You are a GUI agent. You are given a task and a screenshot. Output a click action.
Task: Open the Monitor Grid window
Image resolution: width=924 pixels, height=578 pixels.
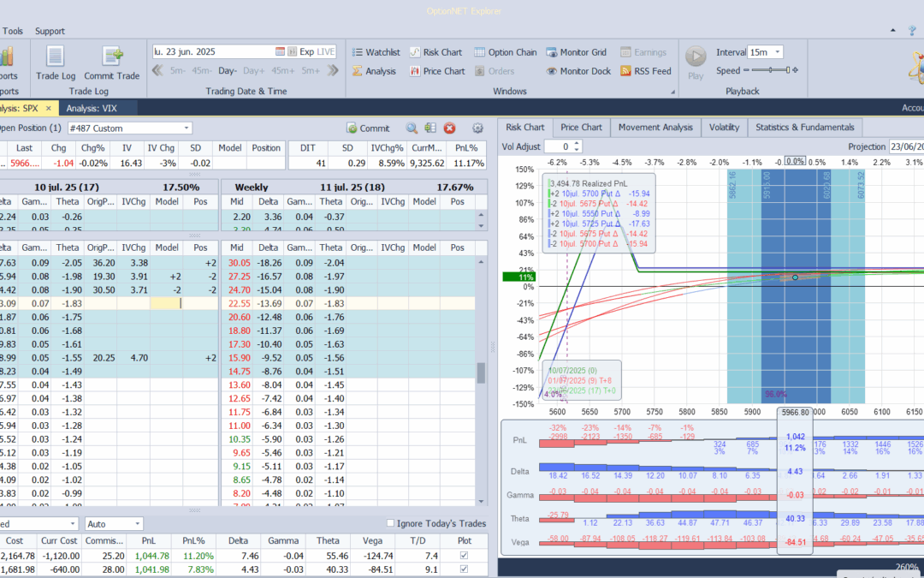click(577, 52)
